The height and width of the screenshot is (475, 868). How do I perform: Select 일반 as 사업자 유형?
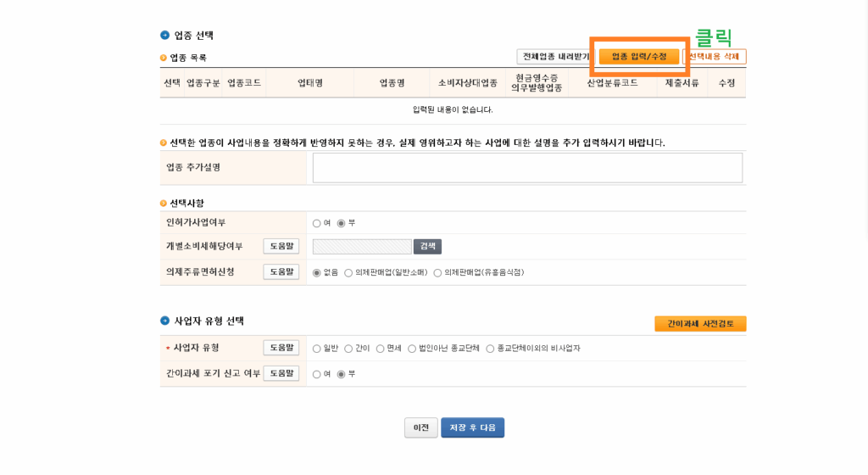coord(316,349)
